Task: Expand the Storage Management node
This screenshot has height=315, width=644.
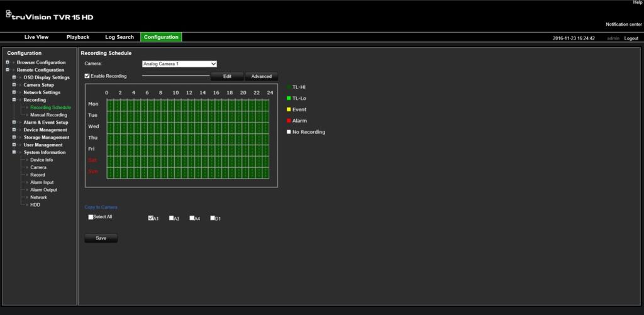Action: pyautogui.click(x=14, y=137)
